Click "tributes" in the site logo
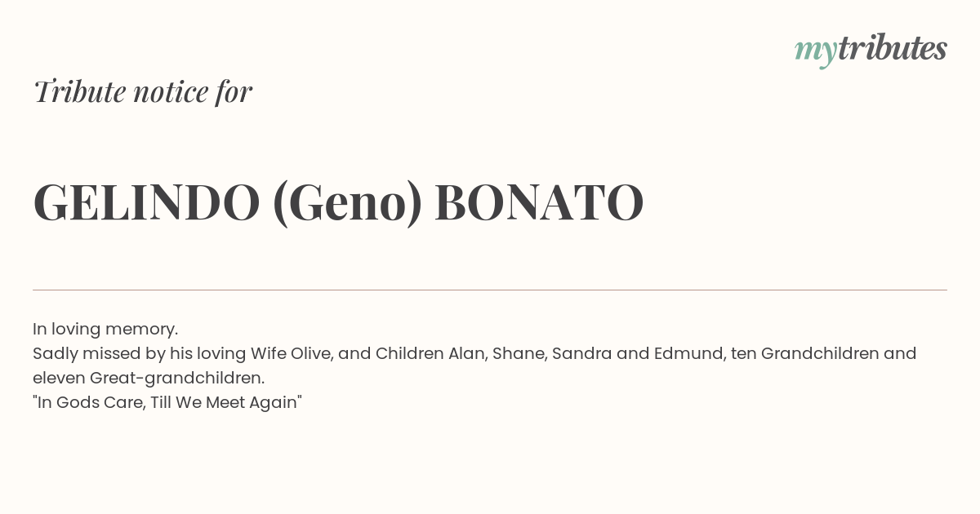This screenshot has width=980, height=514. [892, 48]
